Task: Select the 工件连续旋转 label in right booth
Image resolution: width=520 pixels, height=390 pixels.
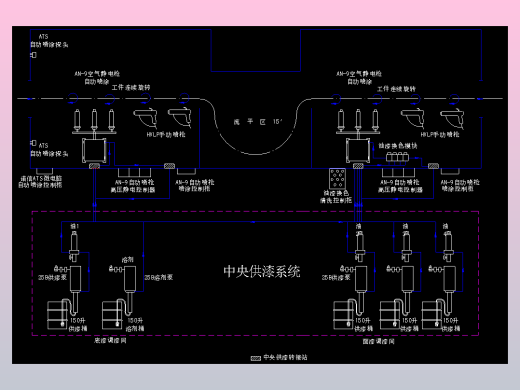Action: tap(396, 89)
